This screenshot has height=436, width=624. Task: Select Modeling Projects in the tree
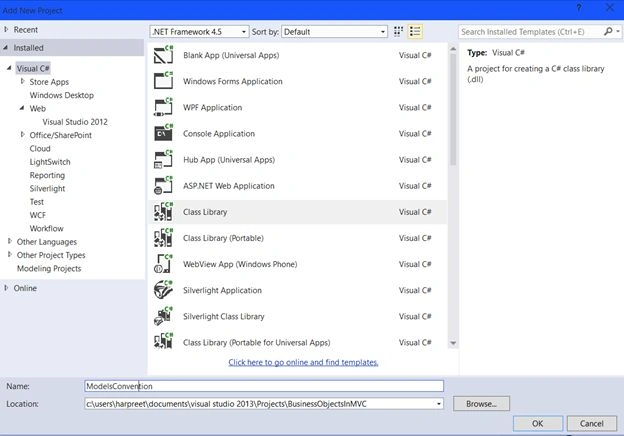click(49, 269)
